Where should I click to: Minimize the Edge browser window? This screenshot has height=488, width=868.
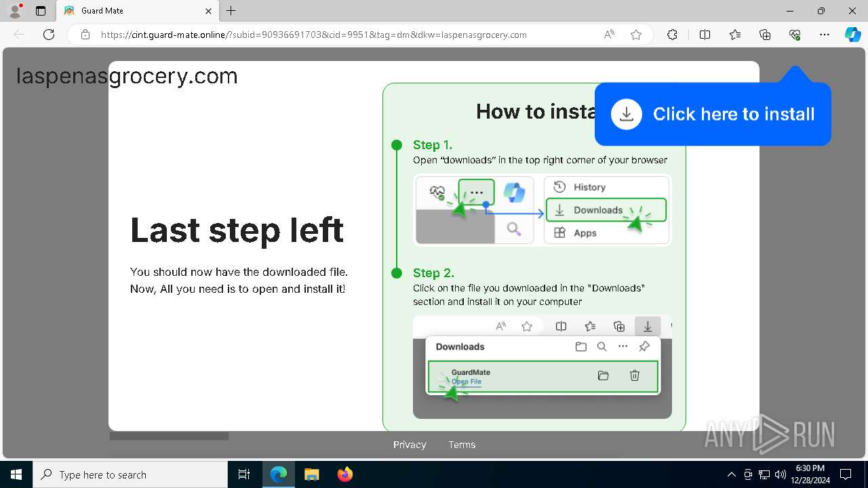pyautogui.click(x=789, y=11)
